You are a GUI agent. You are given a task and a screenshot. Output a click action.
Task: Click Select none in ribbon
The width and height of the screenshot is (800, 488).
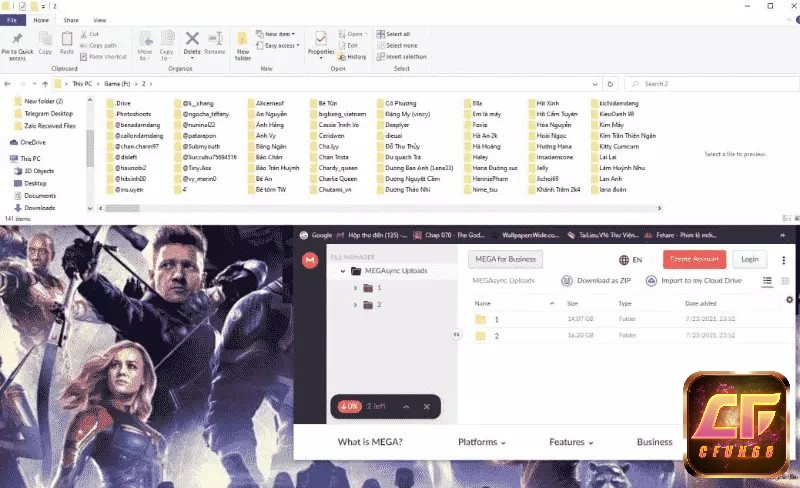pos(397,45)
